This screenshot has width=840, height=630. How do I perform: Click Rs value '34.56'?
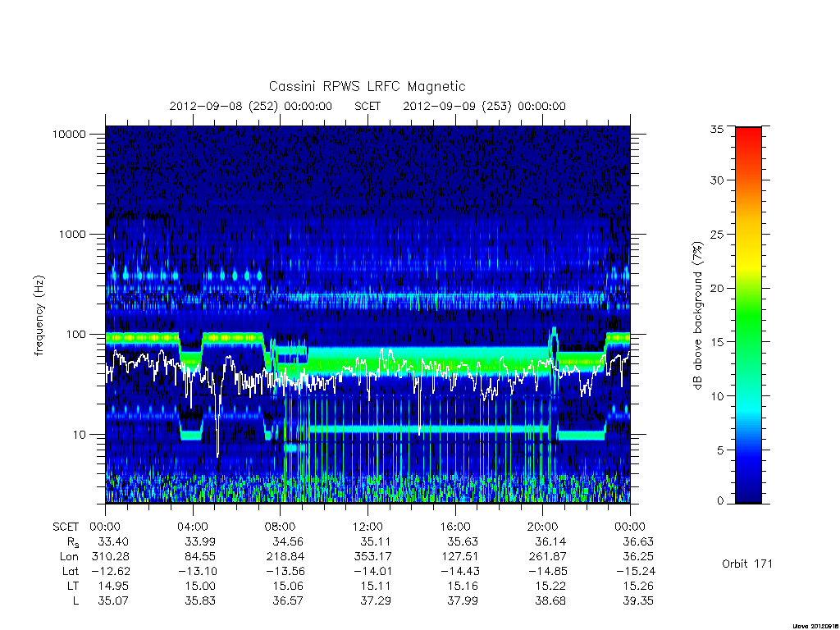click(x=288, y=542)
